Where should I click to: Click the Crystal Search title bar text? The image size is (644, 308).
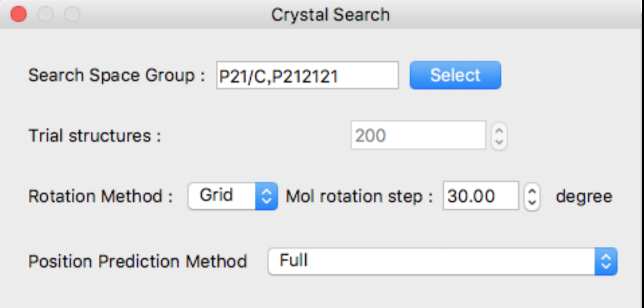(x=330, y=15)
